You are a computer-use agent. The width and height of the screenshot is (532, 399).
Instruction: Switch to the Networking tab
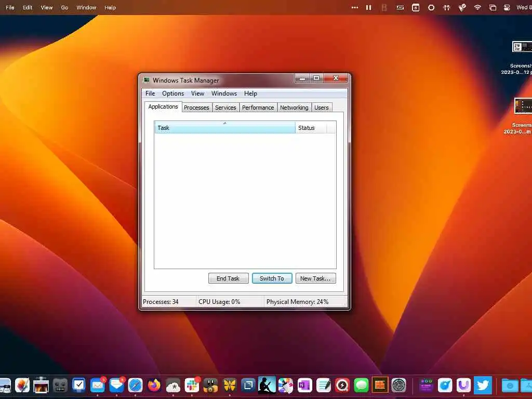294,108
